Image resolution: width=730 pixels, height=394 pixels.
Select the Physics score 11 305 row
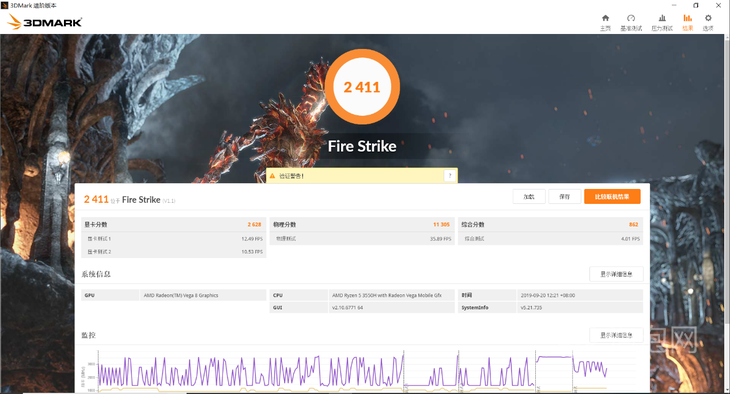[362, 224]
